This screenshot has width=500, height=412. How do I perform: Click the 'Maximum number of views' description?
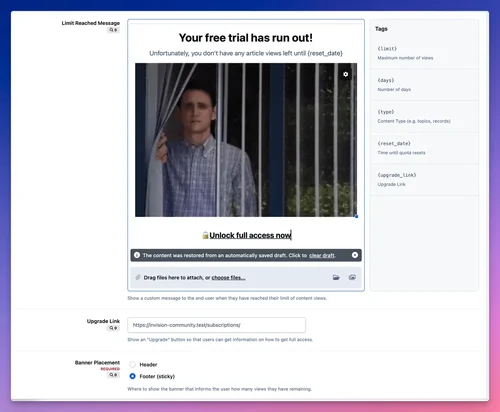pyautogui.click(x=405, y=58)
